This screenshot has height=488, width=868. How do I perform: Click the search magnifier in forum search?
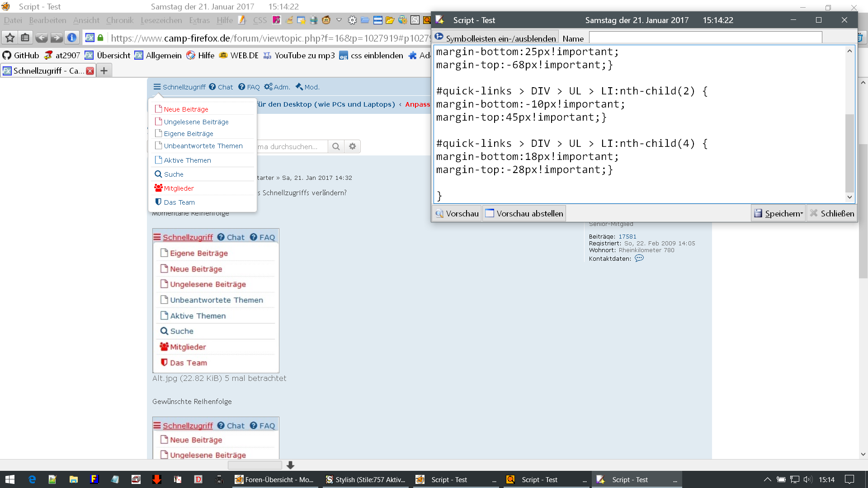336,146
